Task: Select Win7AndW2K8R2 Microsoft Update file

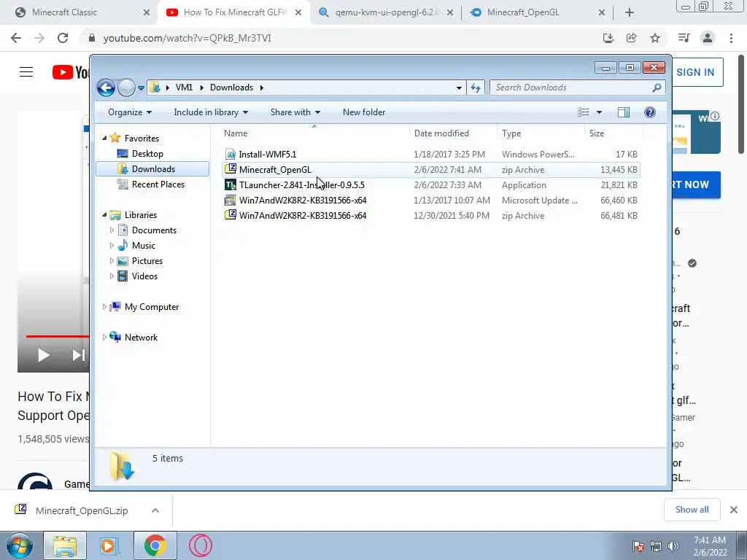Action: (431, 200)
